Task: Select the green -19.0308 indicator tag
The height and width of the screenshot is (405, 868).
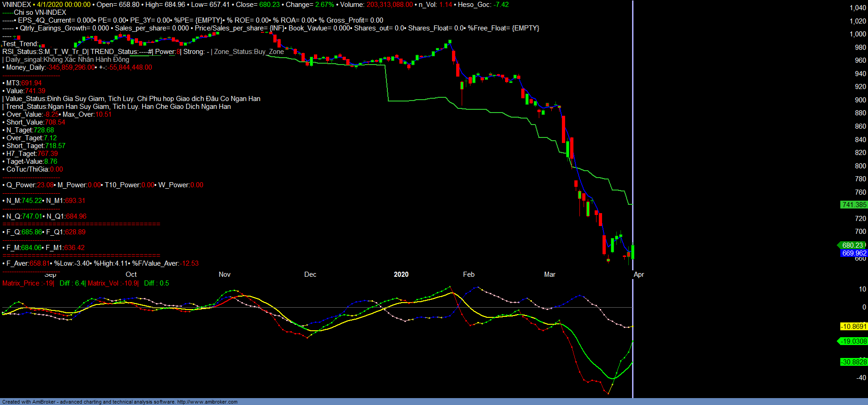Action: click(854, 341)
